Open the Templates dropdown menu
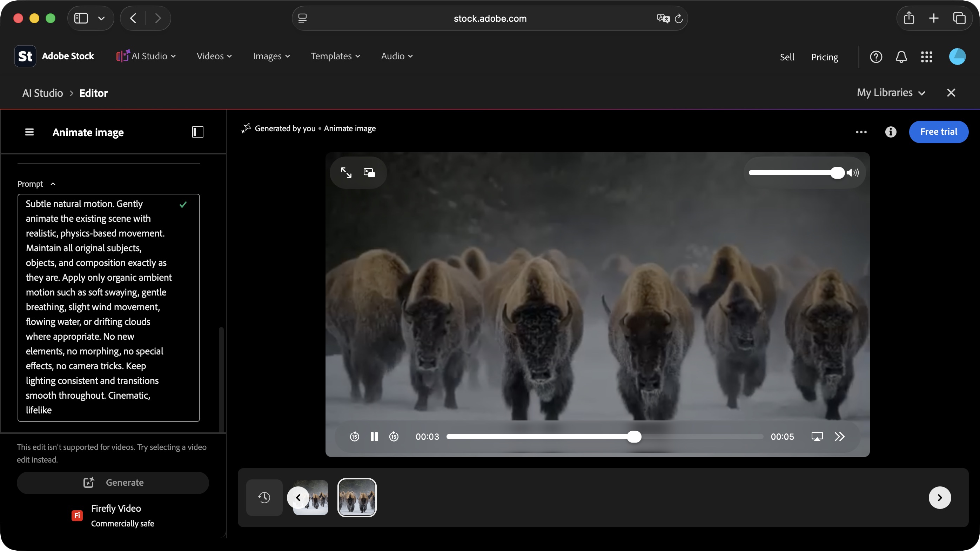This screenshot has height=551, width=980. click(x=336, y=56)
